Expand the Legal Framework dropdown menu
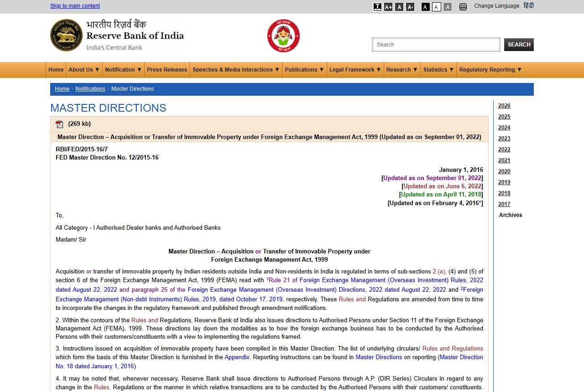Screen dimensions: 584x392 (x=355, y=70)
